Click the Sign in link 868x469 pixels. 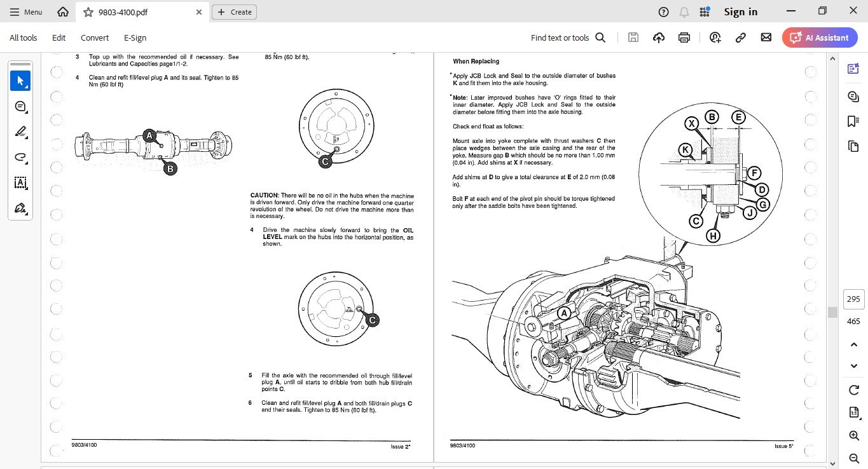741,12
